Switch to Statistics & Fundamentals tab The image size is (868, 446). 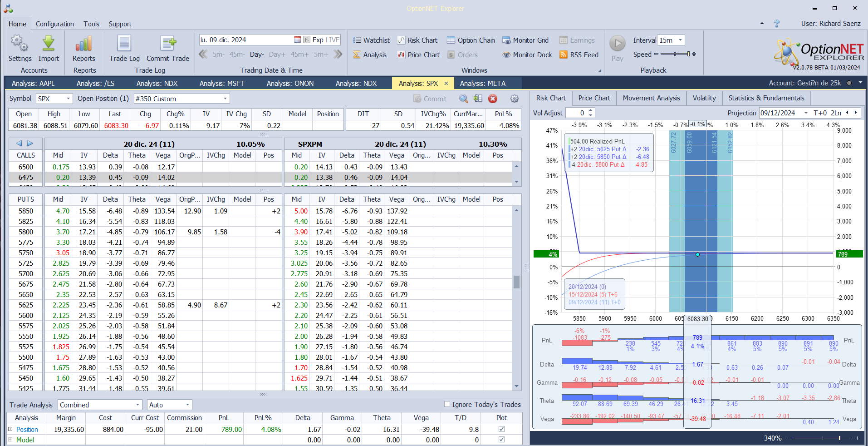(766, 98)
